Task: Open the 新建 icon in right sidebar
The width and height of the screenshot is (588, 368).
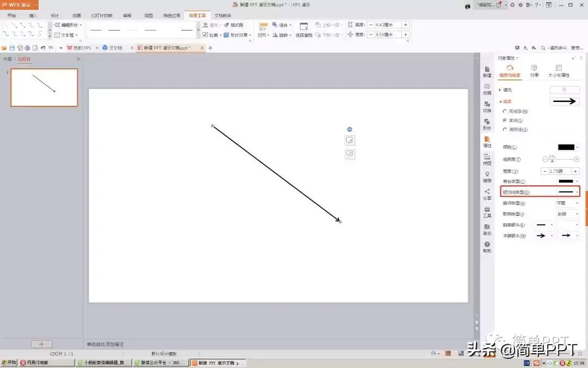Action: 487,71
